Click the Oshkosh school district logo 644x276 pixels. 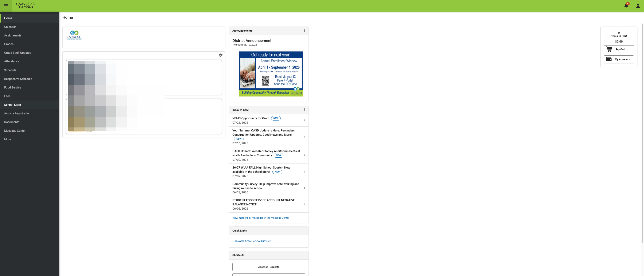point(74,35)
